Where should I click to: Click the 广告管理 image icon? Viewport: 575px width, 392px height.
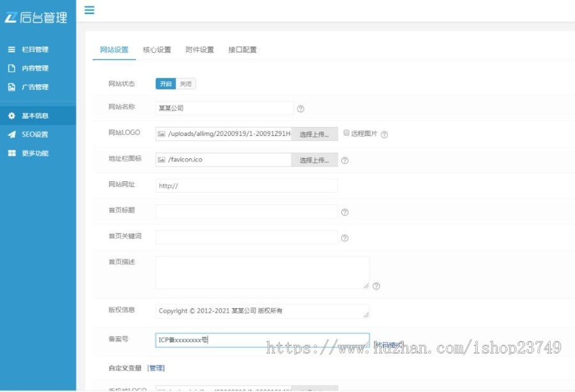[11, 87]
